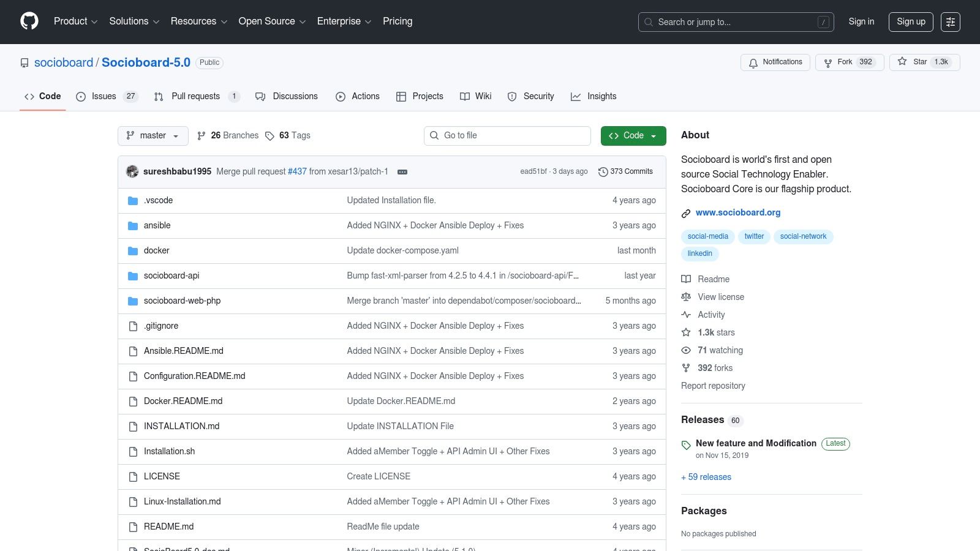Screen dimensions: 980x551
Task: Click the Go to file input
Action: point(507,136)
